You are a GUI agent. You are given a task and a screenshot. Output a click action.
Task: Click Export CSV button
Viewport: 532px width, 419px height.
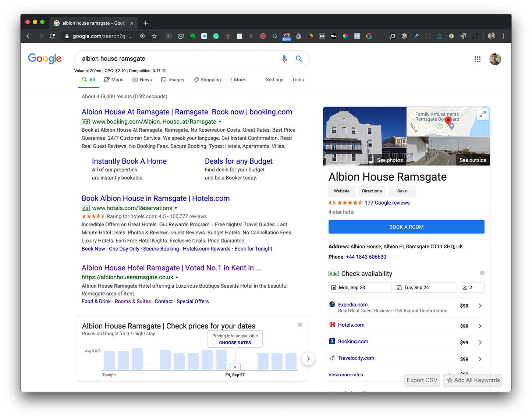point(422,380)
